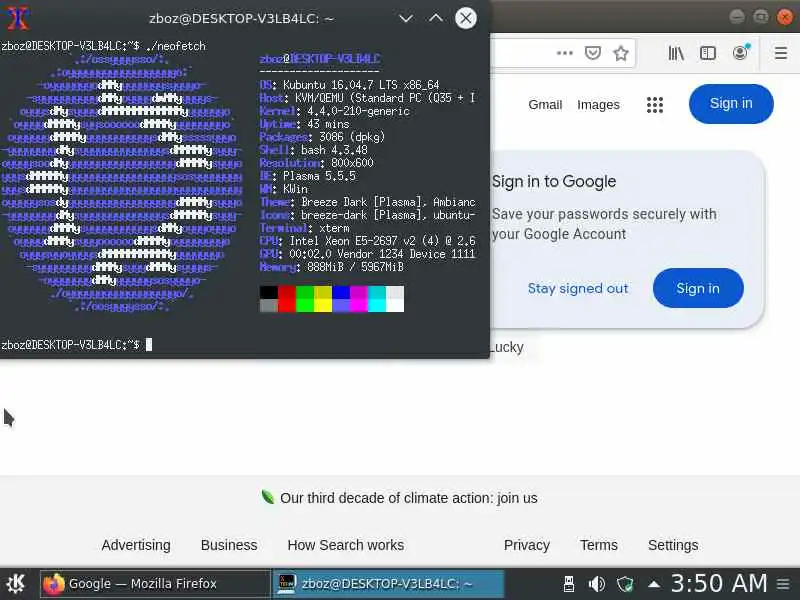Open Terms footer link
This screenshot has height=600, width=800.
tap(598, 545)
